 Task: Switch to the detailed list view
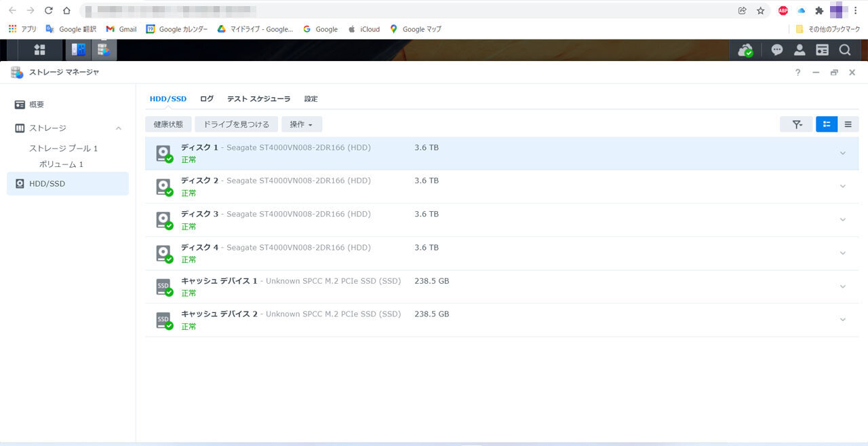[848, 124]
